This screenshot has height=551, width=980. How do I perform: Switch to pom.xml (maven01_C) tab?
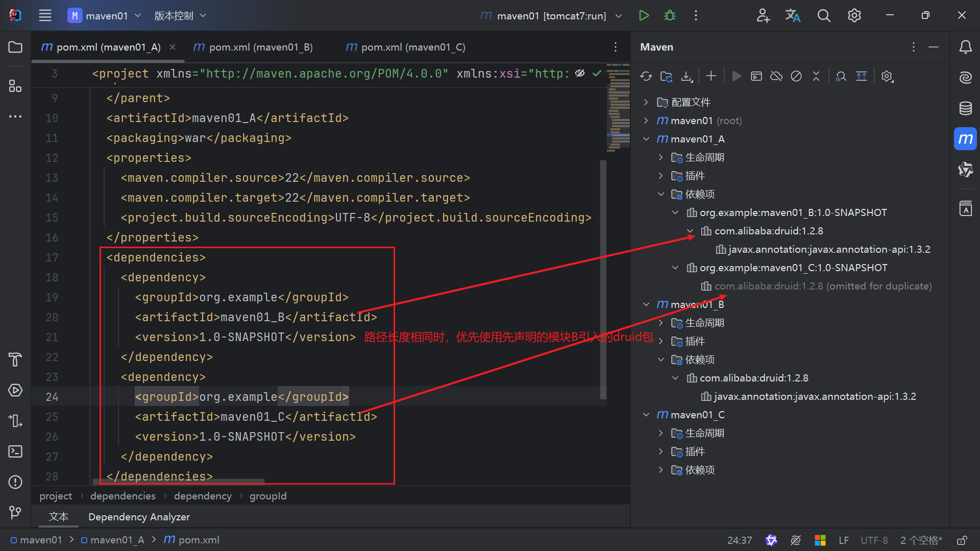click(406, 47)
